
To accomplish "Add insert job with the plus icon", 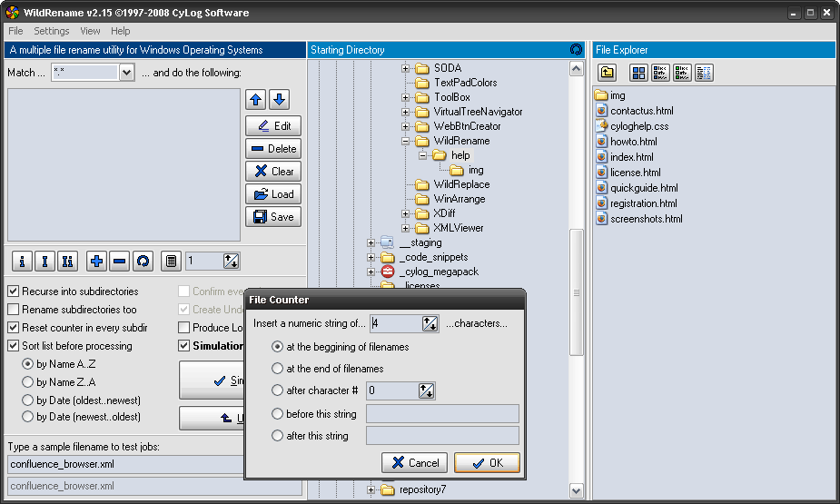I will coord(96,262).
